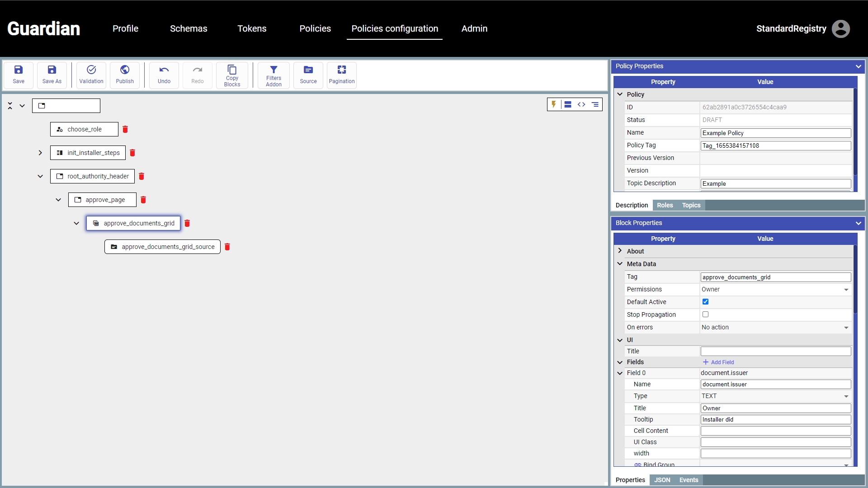
Task: Click the Pagination block icon
Action: coord(342,70)
